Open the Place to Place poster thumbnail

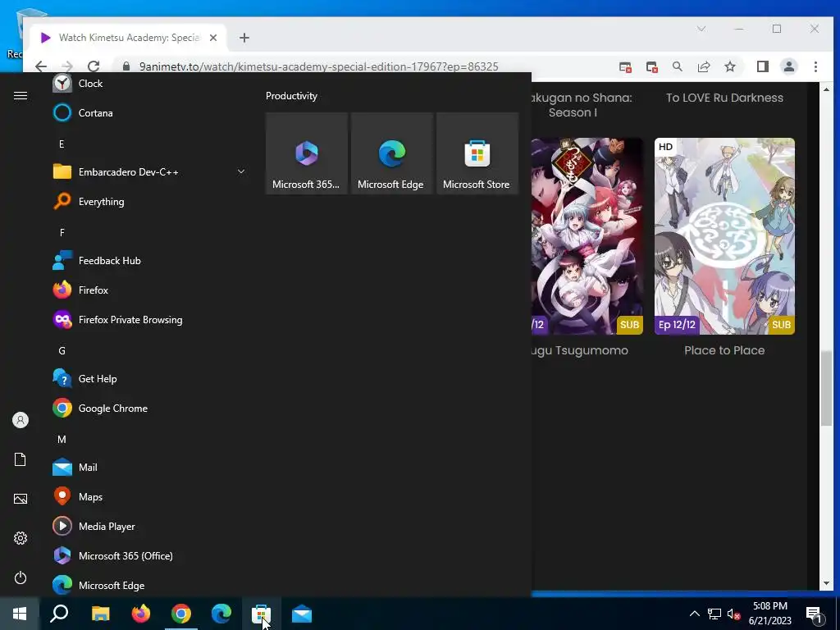pyautogui.click(x=724, y=236)
